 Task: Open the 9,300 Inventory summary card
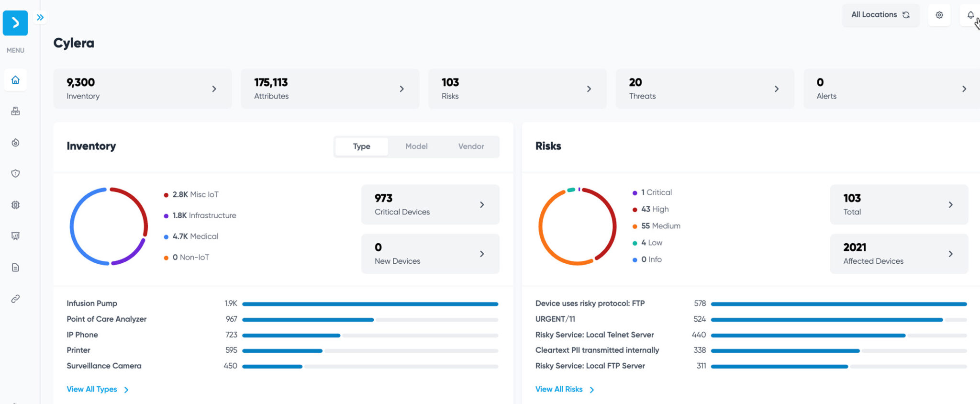click(x=143, y=89)
